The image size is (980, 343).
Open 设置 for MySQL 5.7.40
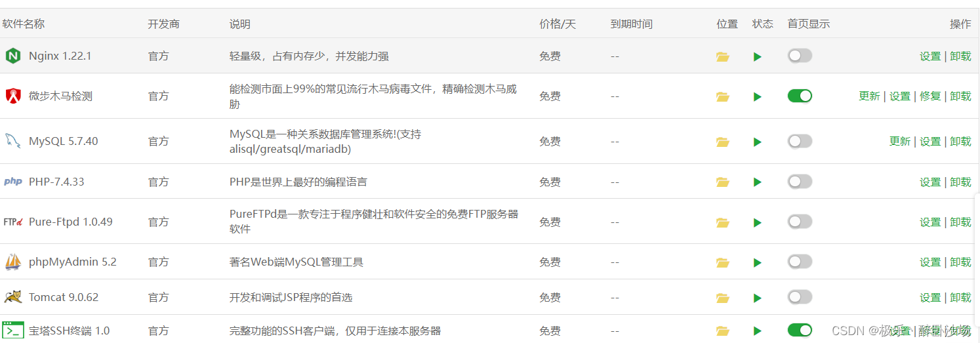[930, 142]
